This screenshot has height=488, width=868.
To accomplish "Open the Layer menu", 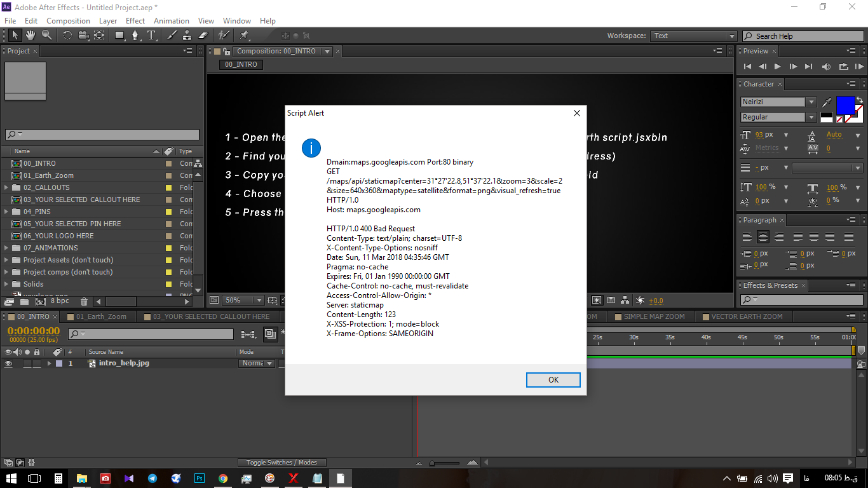I will [x=108, y=21].
